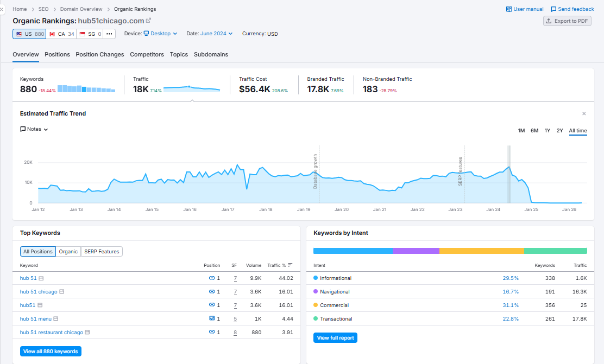
Task: Click the keywords bar mini chart
Action: coord(86,89)
